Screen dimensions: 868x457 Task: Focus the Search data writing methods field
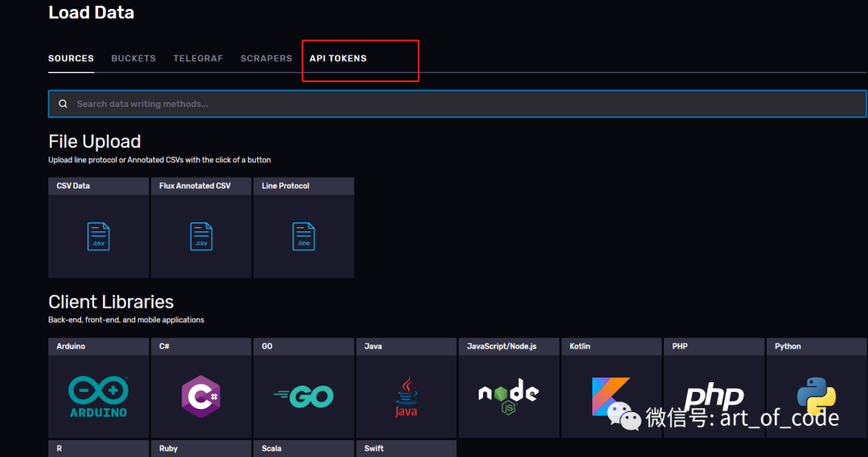(x=457, y=104)
